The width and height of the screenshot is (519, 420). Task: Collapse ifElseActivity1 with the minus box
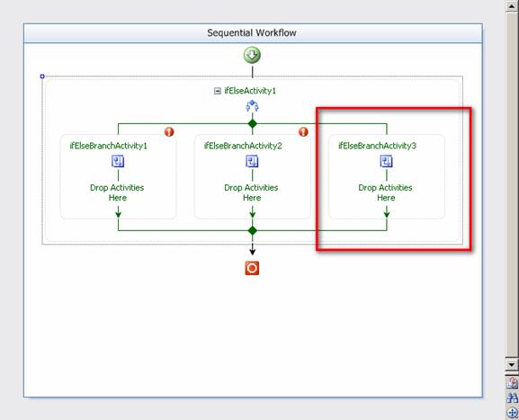218,91
